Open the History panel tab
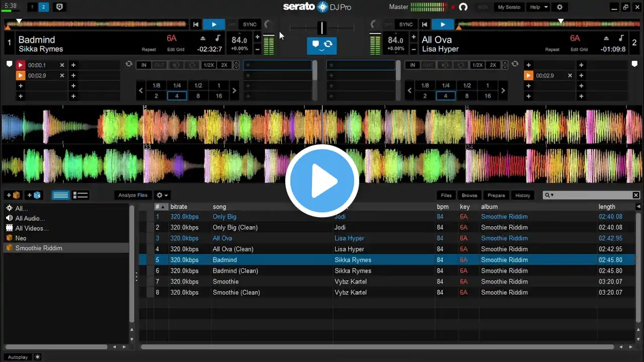The image size is (644, 362). pyautogui.click(x=522, y=195)
